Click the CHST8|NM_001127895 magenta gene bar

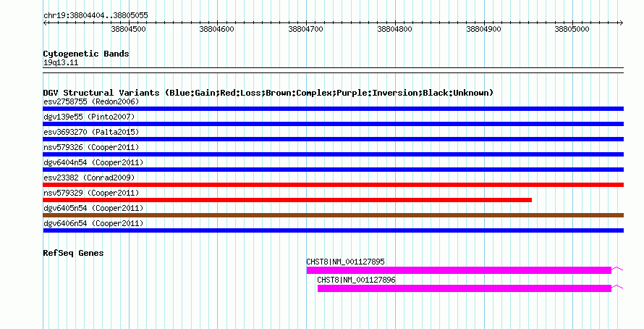[x=459, y=270]
